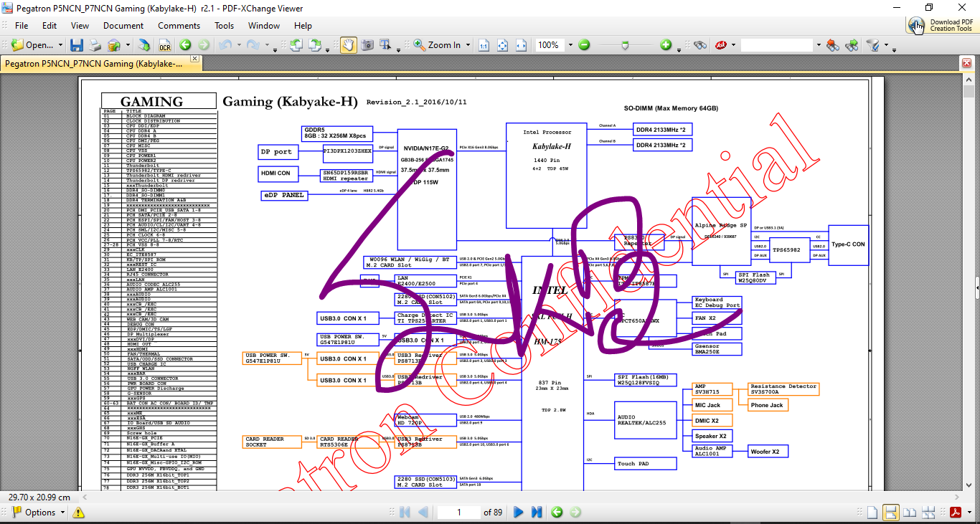Open the Window menu

pyautogui.click(x=264, y=25)
